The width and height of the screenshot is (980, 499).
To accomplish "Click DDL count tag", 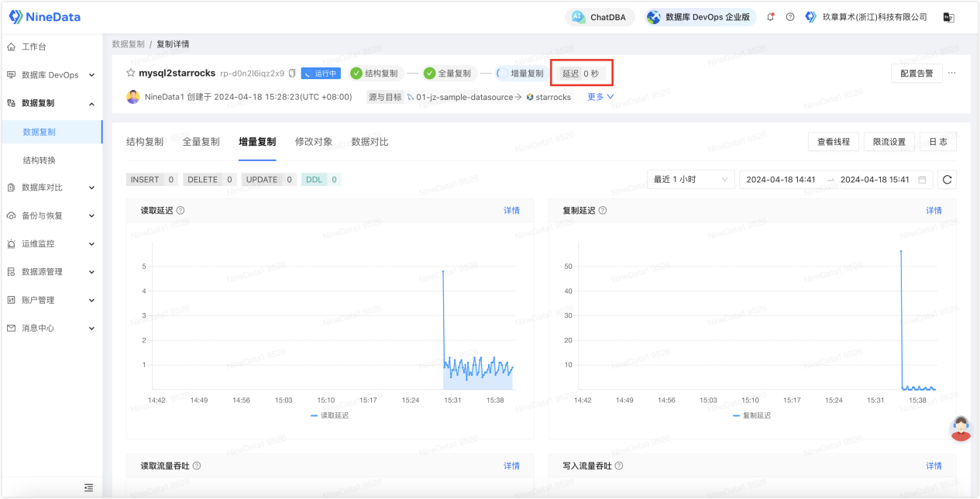I will (x=321, y=179).
